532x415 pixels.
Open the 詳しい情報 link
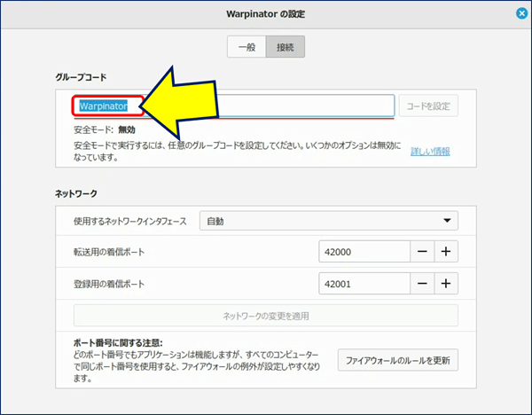(430, 152)
